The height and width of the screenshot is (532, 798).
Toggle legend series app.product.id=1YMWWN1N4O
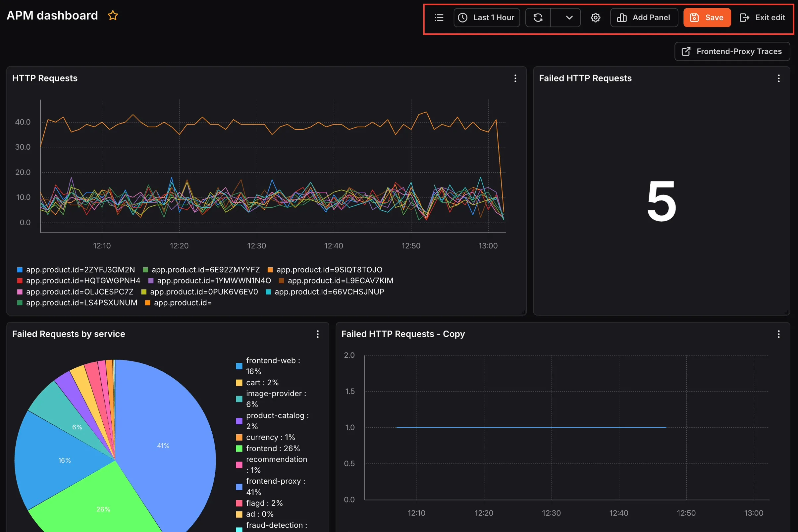209,281
